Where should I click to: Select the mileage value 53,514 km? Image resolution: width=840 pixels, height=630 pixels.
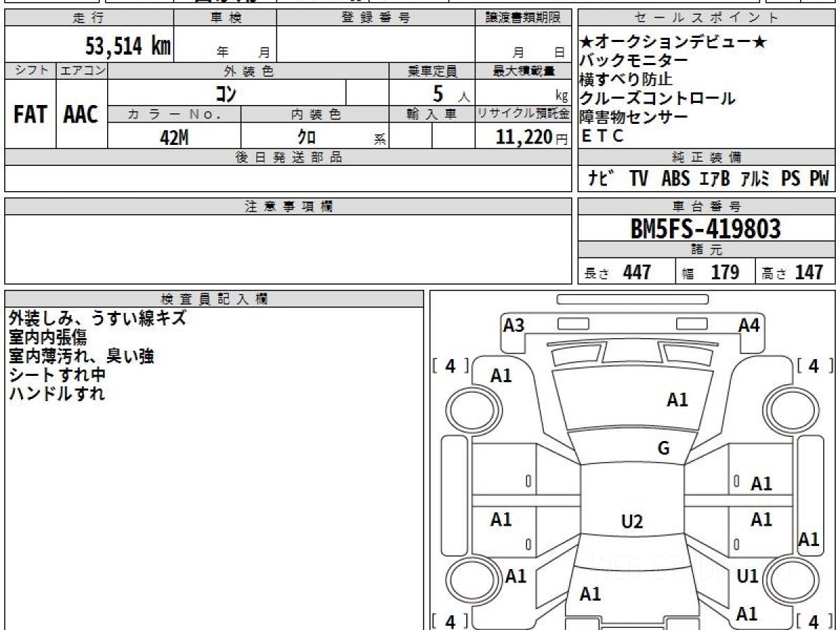click(128, 46)
